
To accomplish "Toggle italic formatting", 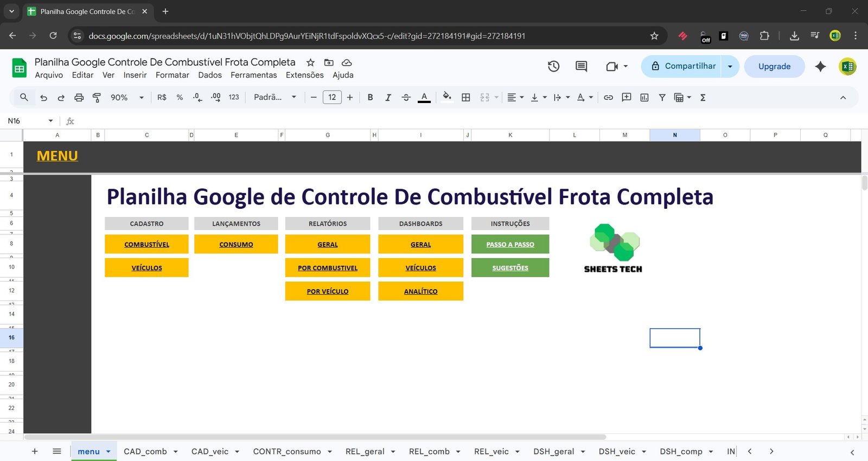I will coord(388,98).
